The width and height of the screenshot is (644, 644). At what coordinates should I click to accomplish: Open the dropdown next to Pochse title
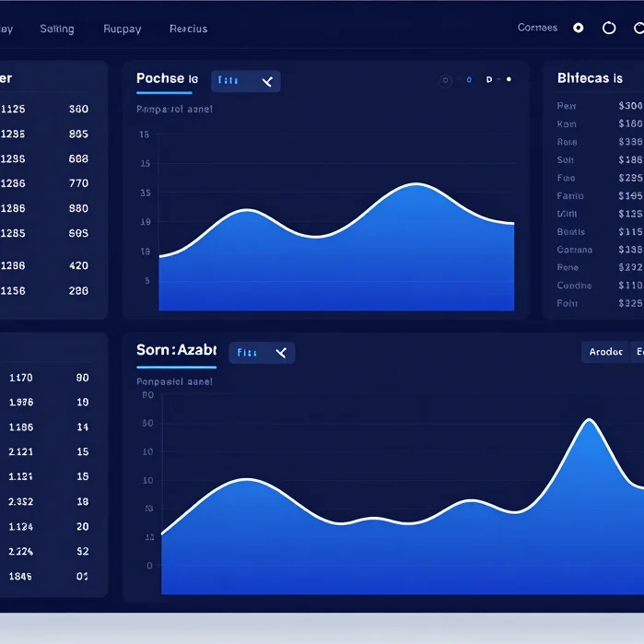coord(246,81)
